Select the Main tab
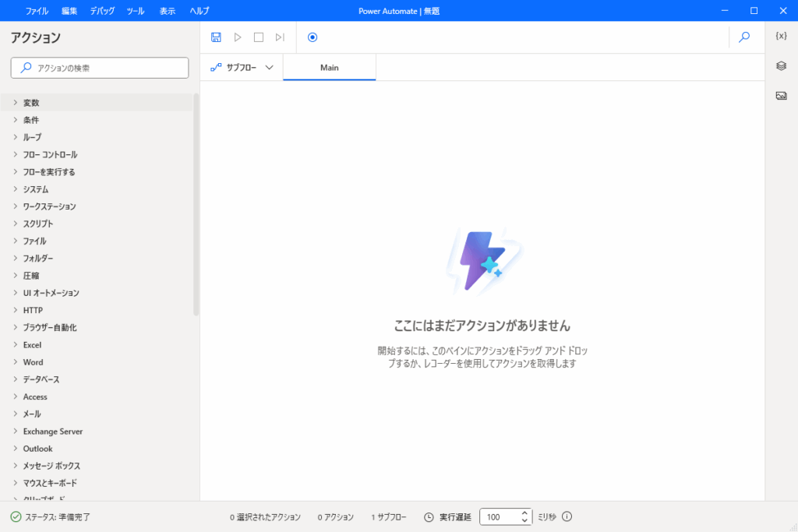 click(329, 68)
